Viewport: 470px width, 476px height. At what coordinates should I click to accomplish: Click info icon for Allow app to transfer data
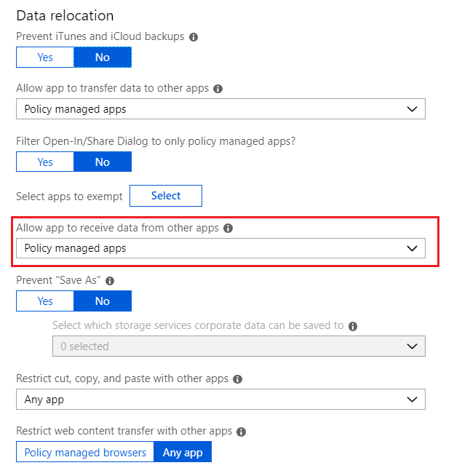218,89
